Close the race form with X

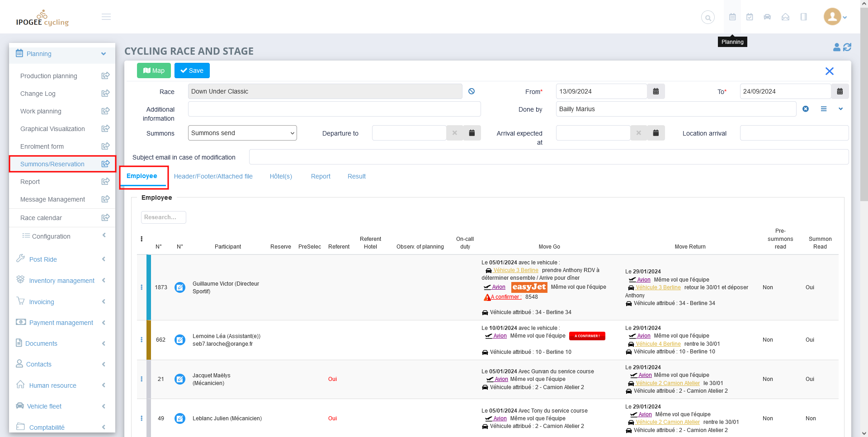pos(830,71)
